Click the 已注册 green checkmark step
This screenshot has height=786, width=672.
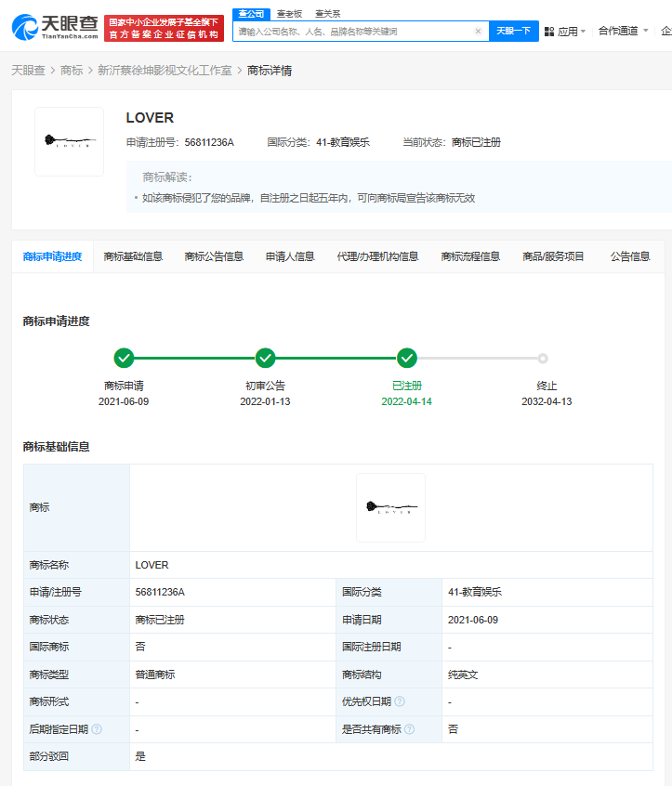click(x=406, y=358)
